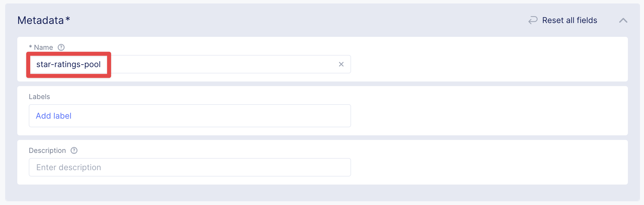The image size is (644, 205).
Task: Click the "Name" field label
Action: [x=43, y=48]
